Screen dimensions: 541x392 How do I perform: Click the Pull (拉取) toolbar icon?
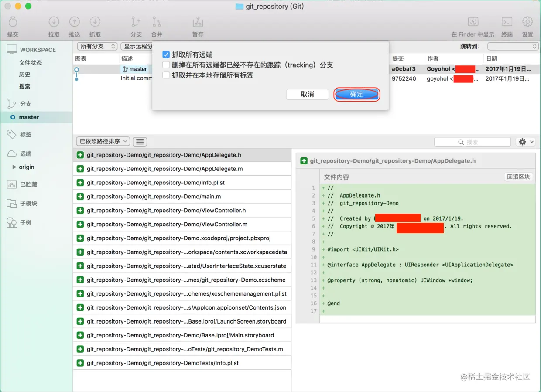tap(54, 21)
